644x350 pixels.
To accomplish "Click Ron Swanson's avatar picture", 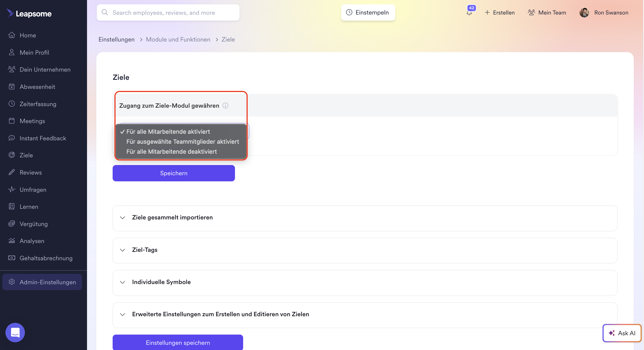I will point(584,12).
